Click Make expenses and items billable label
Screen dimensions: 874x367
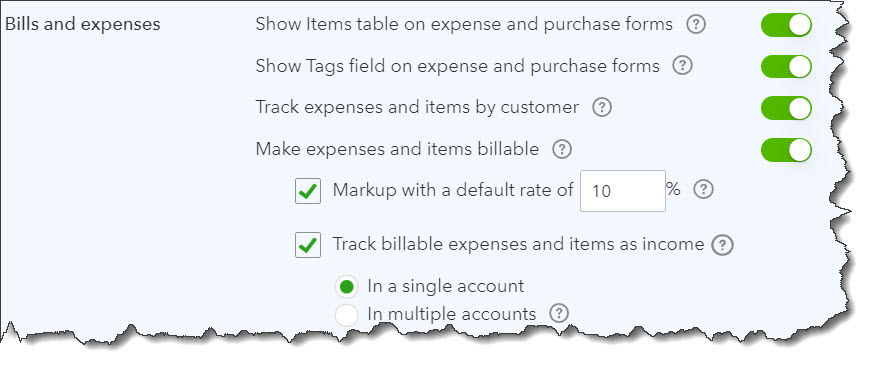(397, 149)
